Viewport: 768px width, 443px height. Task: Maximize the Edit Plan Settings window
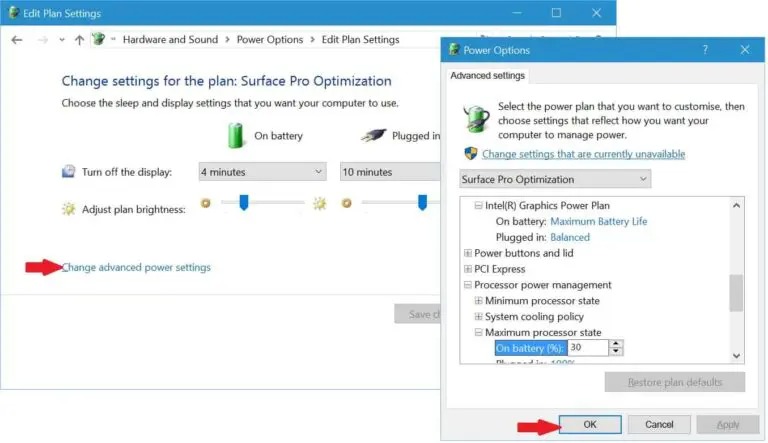point(556,13)
